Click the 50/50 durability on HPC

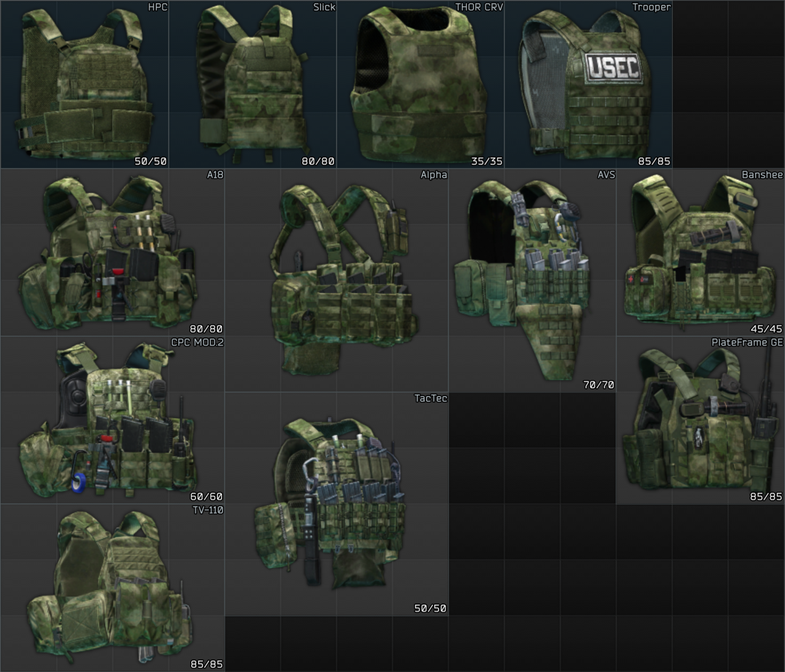pyautogui.click(x=151, y=161)
